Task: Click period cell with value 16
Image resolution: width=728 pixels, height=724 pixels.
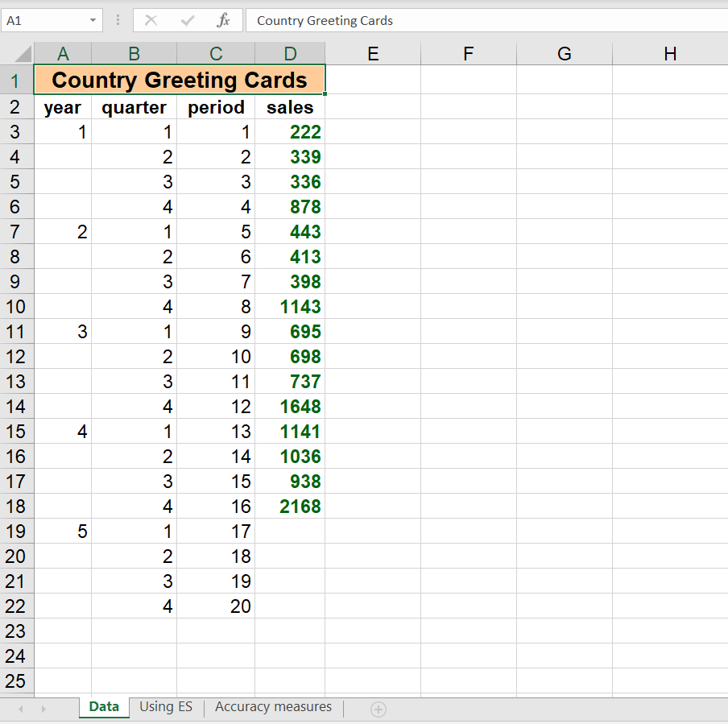Action: tap(216, 507)
